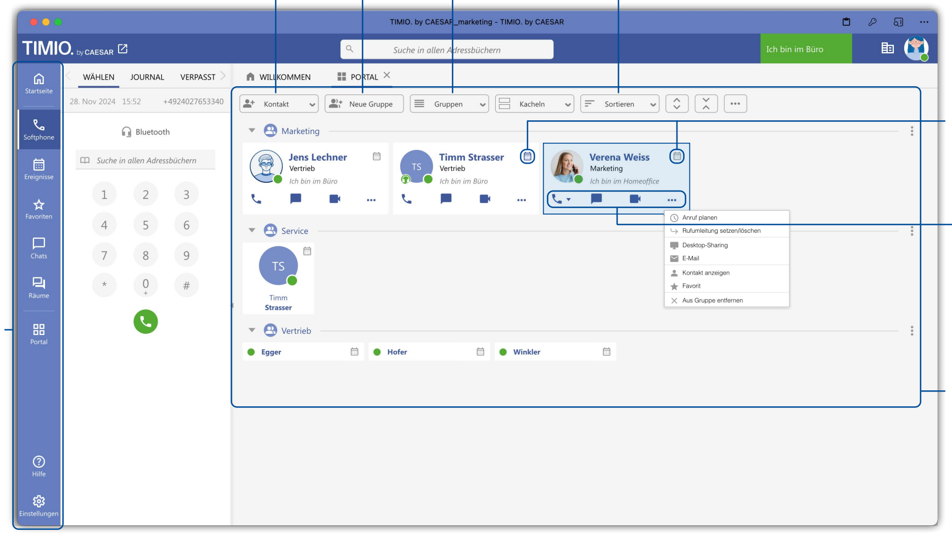Open the Einstellungen gear in sidebar
This screenshot has height=560, width=952.
[x=38, y=506]
